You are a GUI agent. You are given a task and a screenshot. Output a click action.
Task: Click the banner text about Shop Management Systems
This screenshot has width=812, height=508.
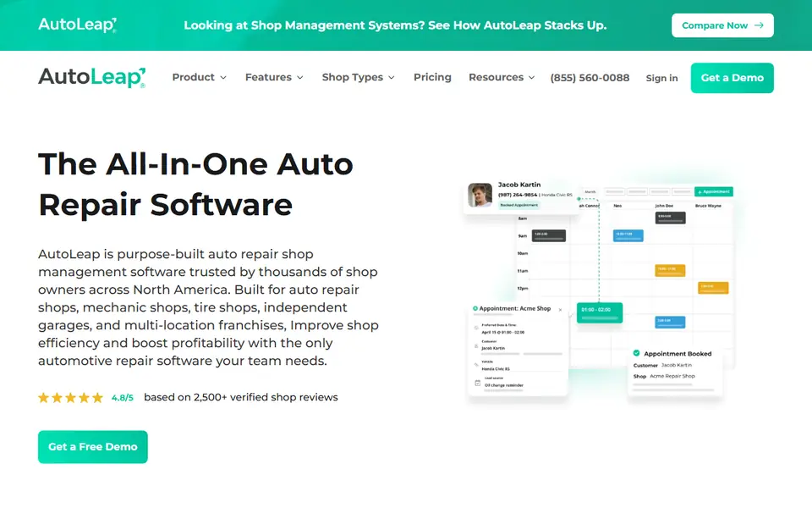395,25
